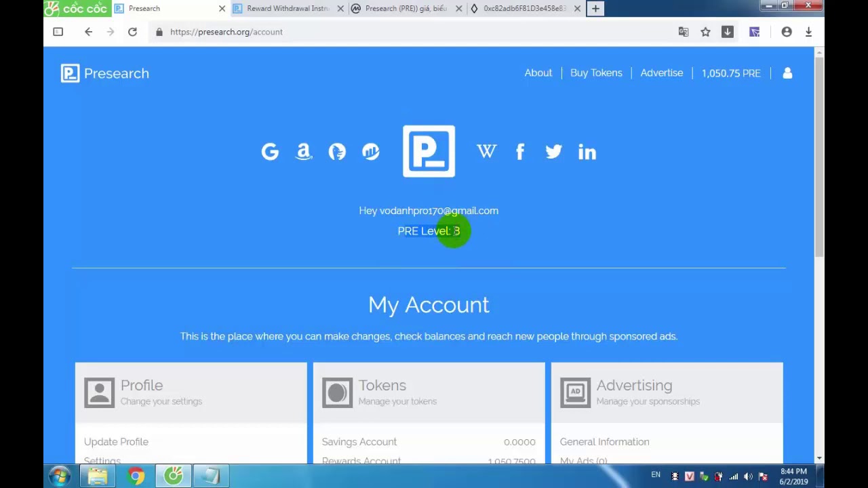Click the browser profile avatar icon
Screen dimensions: 868x488
787,32
